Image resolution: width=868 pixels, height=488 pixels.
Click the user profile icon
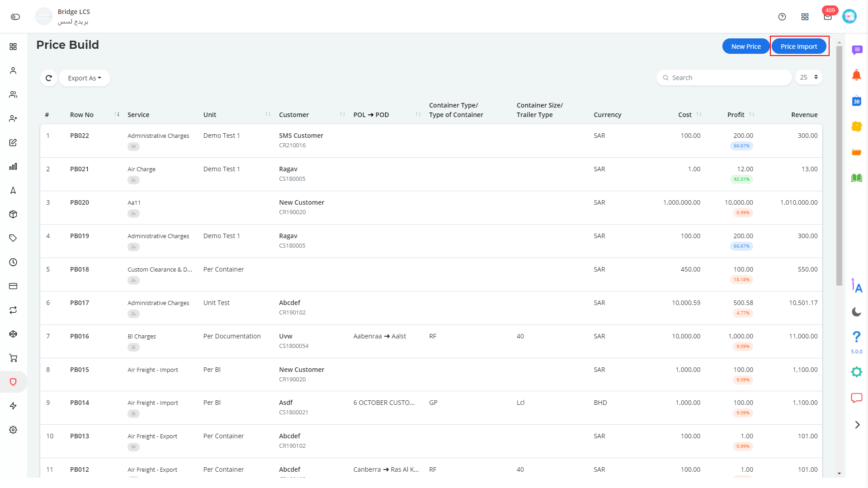pyautogui.click(x=849, y=16)
